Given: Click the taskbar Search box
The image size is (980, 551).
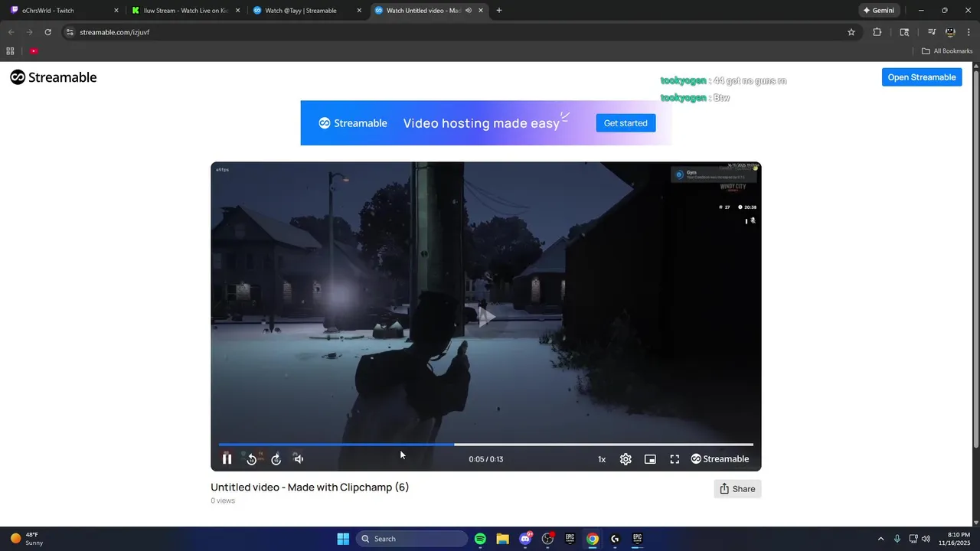Looking at the screenshot, I should click(x=412, y=539).
